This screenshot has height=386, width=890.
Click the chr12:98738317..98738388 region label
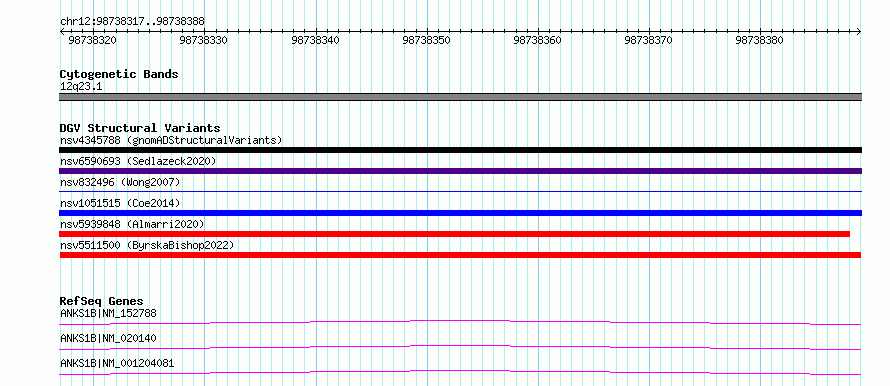point(132,21)
